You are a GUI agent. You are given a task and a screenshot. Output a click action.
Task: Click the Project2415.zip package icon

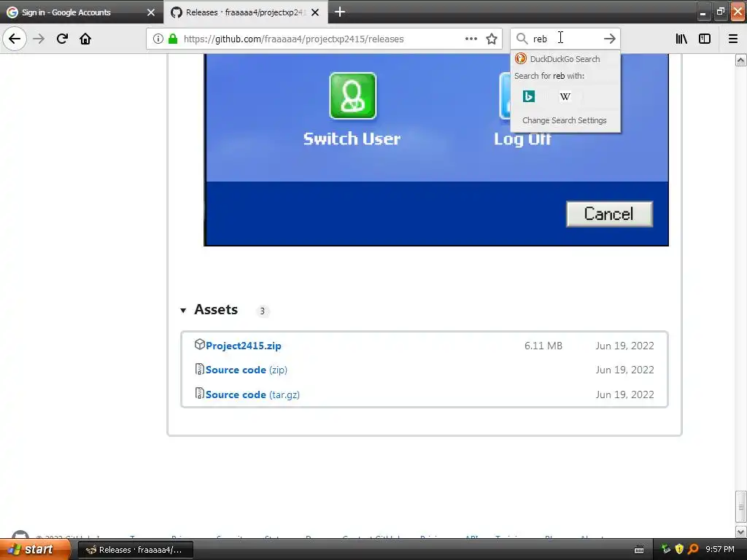[x=200, y=344]
